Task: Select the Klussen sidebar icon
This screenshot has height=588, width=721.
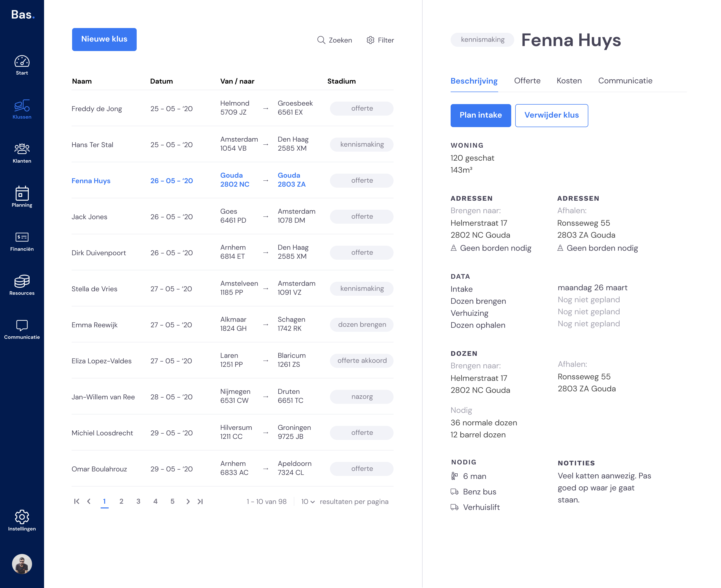Action: 22,106
